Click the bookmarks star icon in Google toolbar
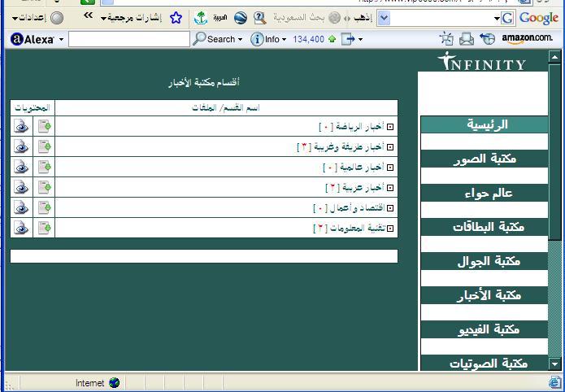Viewport: 565px width, 392px height. pyautogui.click(x=176, y=17)
